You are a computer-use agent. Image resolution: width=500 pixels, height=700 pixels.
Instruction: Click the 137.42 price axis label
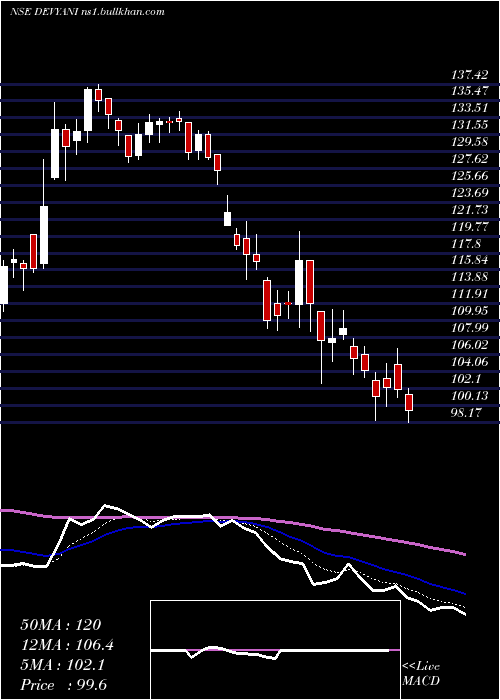click(x=469, y=74)
